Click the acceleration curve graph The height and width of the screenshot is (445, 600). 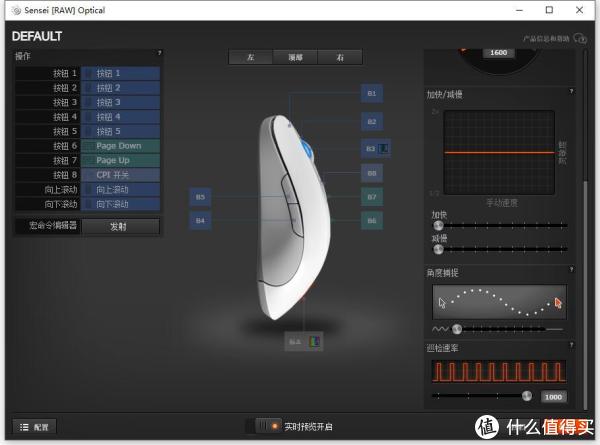click(x=499, y=153)
